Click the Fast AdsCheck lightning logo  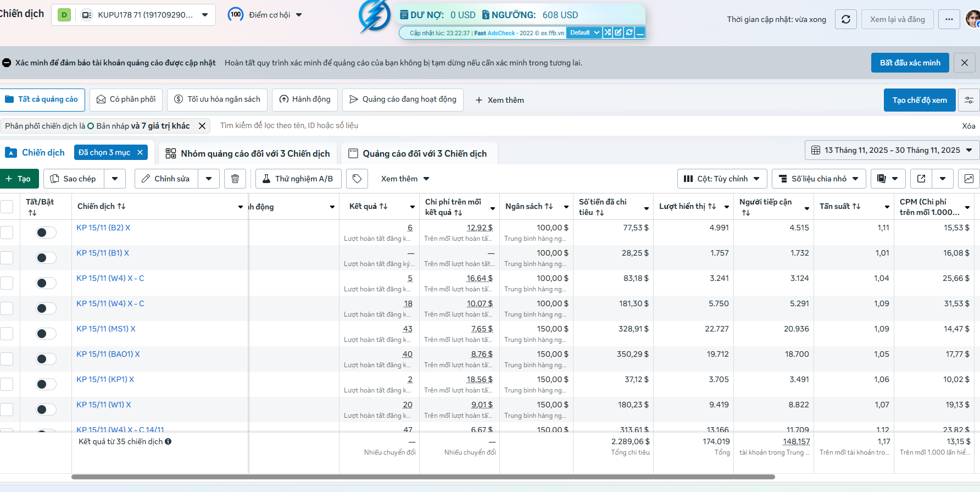[x=374, y=16]
